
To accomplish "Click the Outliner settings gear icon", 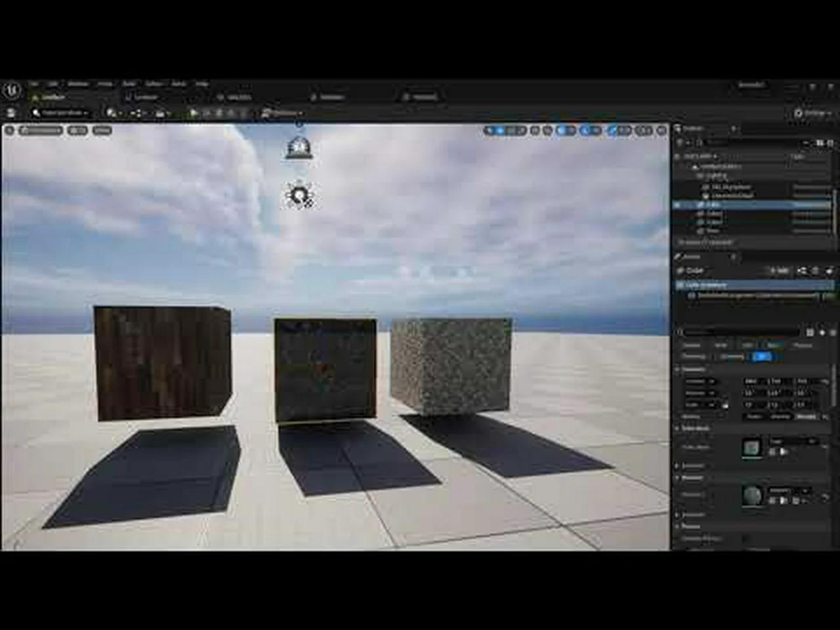I will (829, 142).
